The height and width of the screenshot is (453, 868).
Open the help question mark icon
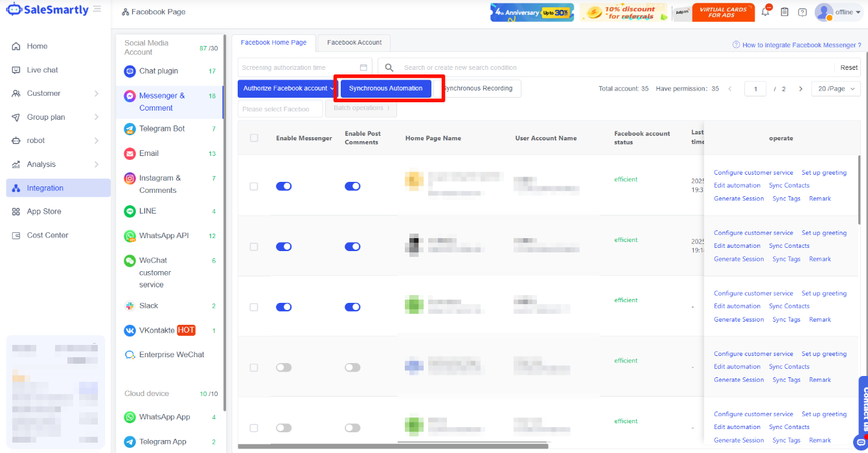803,12
